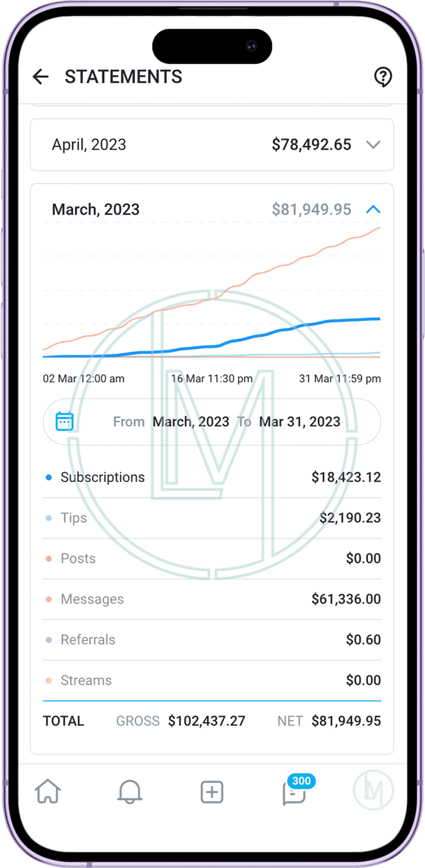Open the profile avatar in bottom bar
Viewport: 425px width, 868px height.
tap(374, 790)
